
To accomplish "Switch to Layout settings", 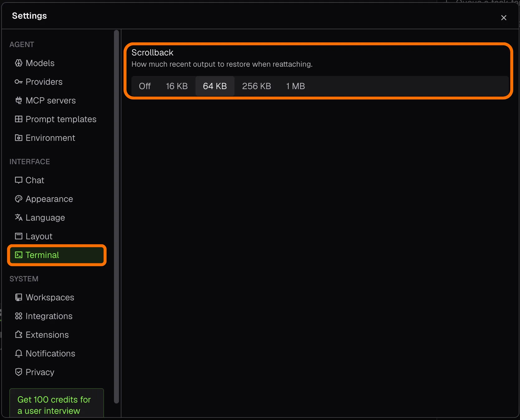I will tap(57, 236).
